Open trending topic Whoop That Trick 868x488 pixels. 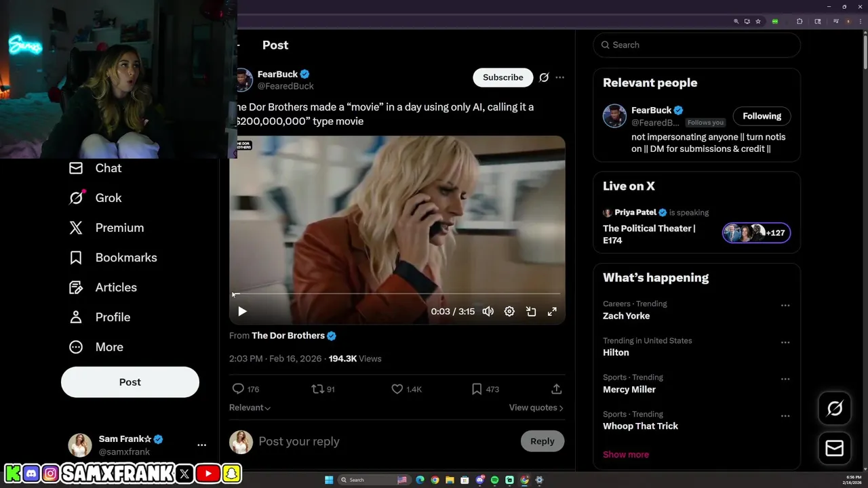pos(640,426)
